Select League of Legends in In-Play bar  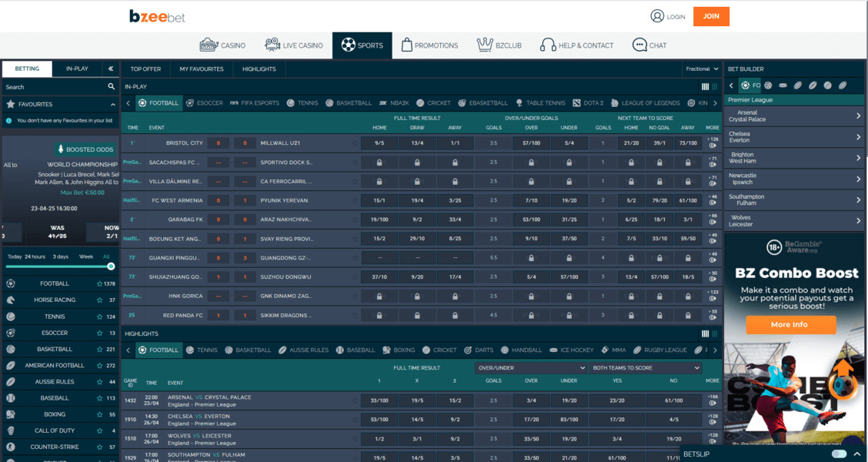[644, 103]
